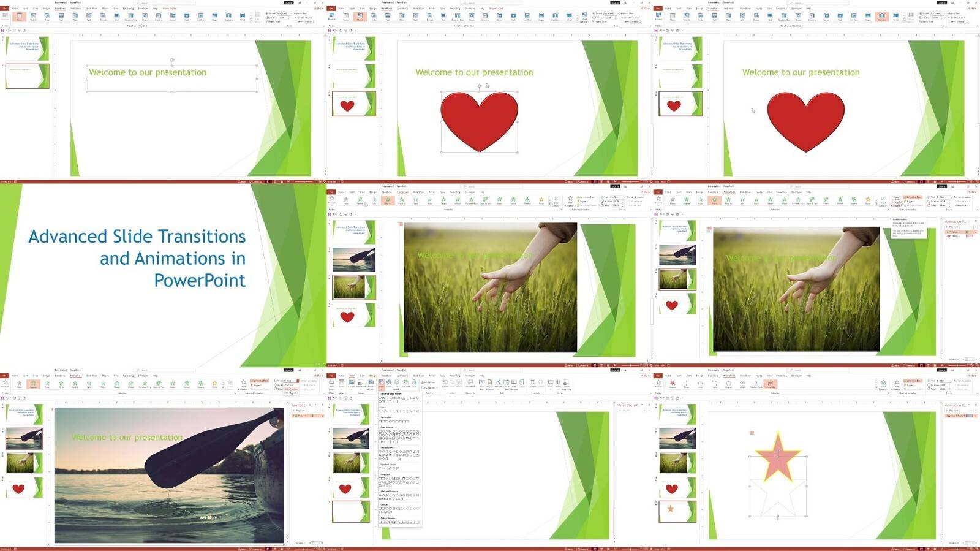Click Play From button in wheat window's Animation Pane
The image size is (980, 551).
click(x=953, y=227)
